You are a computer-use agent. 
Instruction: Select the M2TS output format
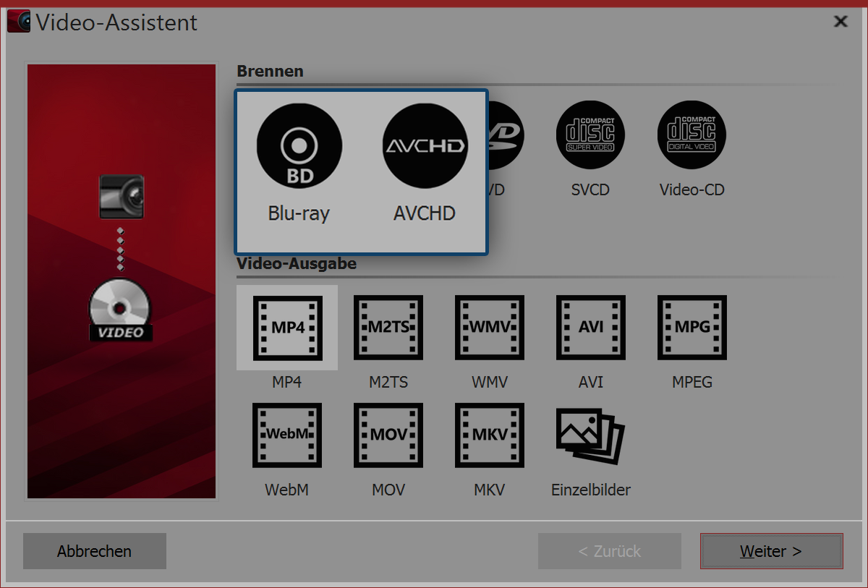(x=388, y=328)
